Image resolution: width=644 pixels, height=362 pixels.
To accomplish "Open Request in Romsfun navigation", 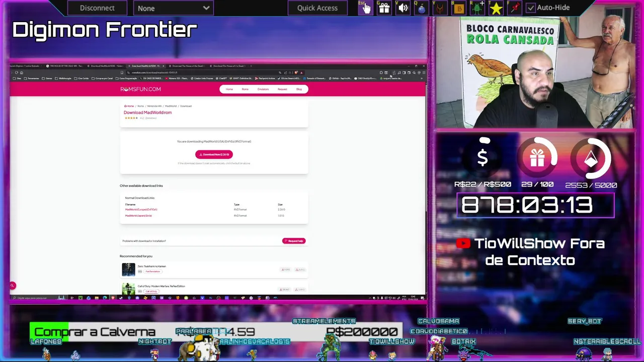I will click(x=282, y=89).
